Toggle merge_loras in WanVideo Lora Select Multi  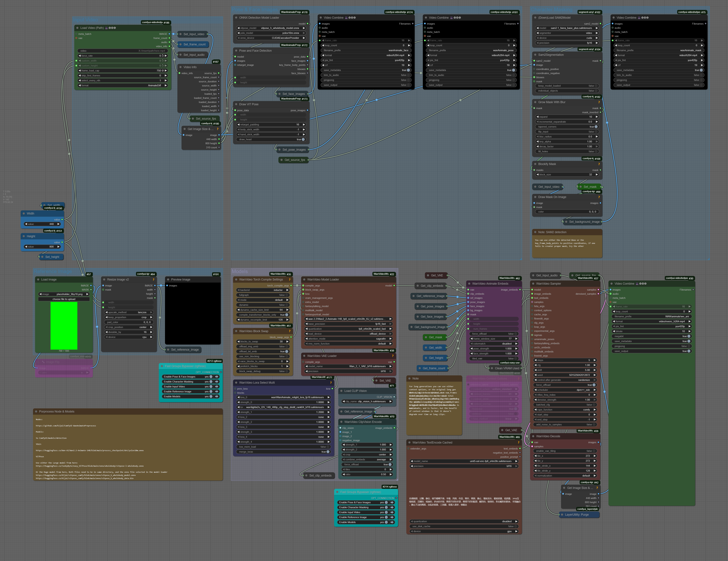(x=328, y=452)
